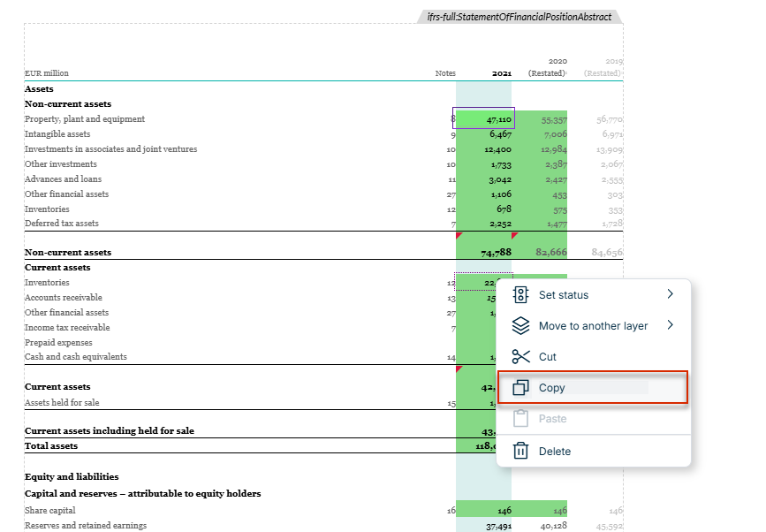Select the 2021 column header

(x=501, y=73)
